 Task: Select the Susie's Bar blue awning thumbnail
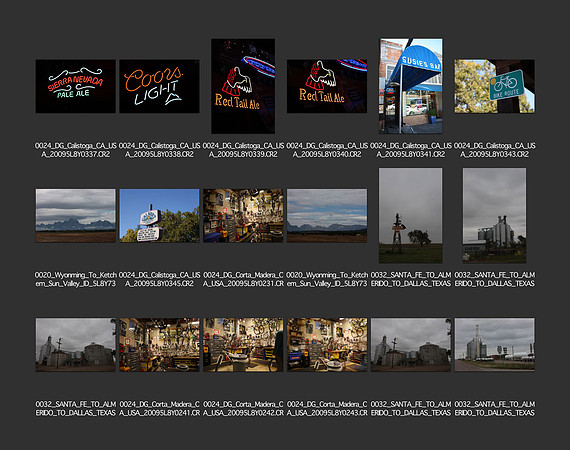click(x=411, y=86)
